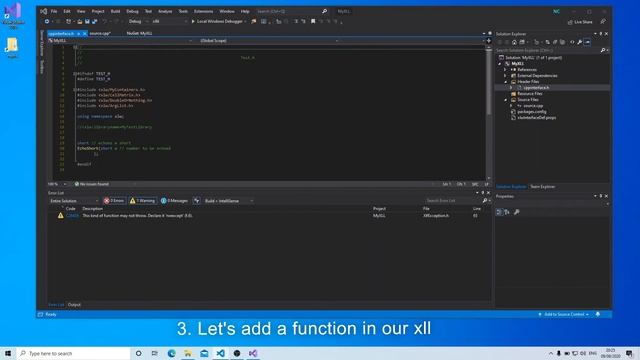This screenshot has width=640, height=360.
Task: Open the Tools menu
Action: [x=183, y=11]
